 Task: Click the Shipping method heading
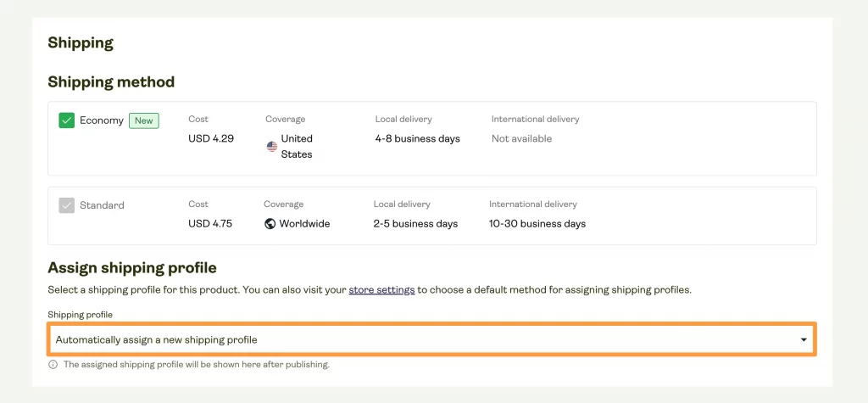(x=111, y=82)
